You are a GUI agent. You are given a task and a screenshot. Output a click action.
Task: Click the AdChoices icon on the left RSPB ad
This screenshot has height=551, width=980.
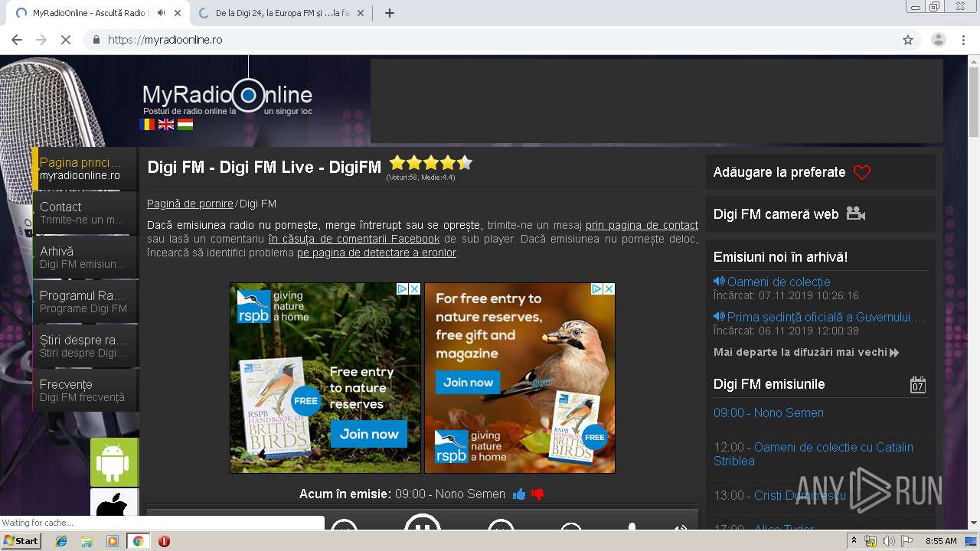click(x=402, y=289)
